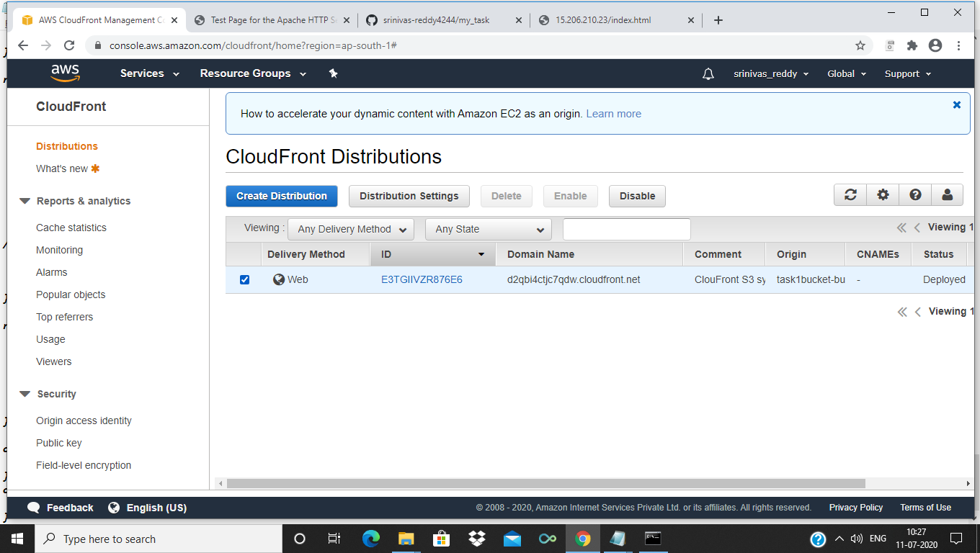The image size is (980, 553).
Task: Click the user profile icon button in the toolbar
Action: click(948, 195)
